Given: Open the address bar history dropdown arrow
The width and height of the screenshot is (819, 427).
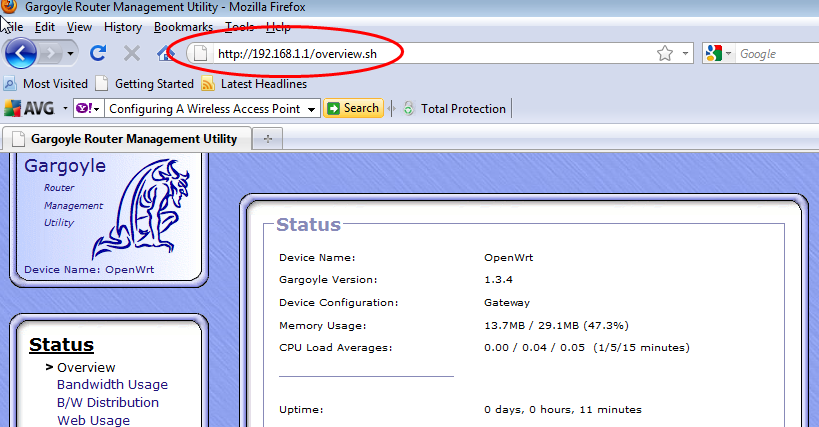Looking at the screenshot, I should (x=685, y=53).
